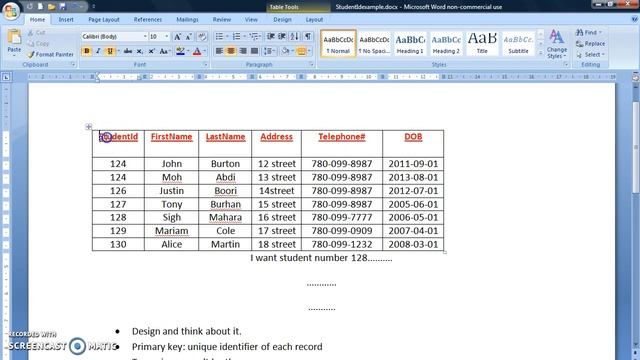Viewport: 640px width, 360px height.
Task: Click the Clear Formatting icon
Action: tap(202, 37)
